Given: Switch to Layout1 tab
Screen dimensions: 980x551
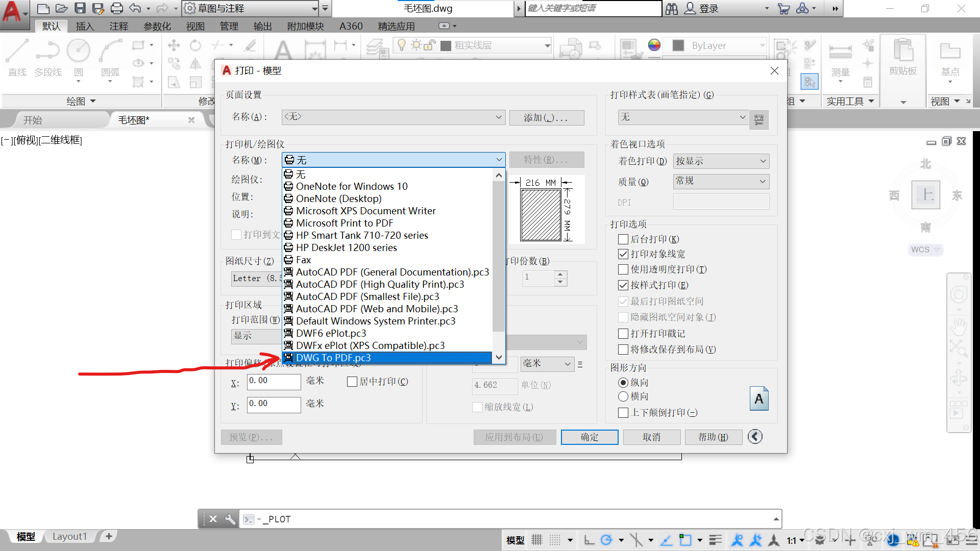Looking at the screenshot, I should pos(69,536).
